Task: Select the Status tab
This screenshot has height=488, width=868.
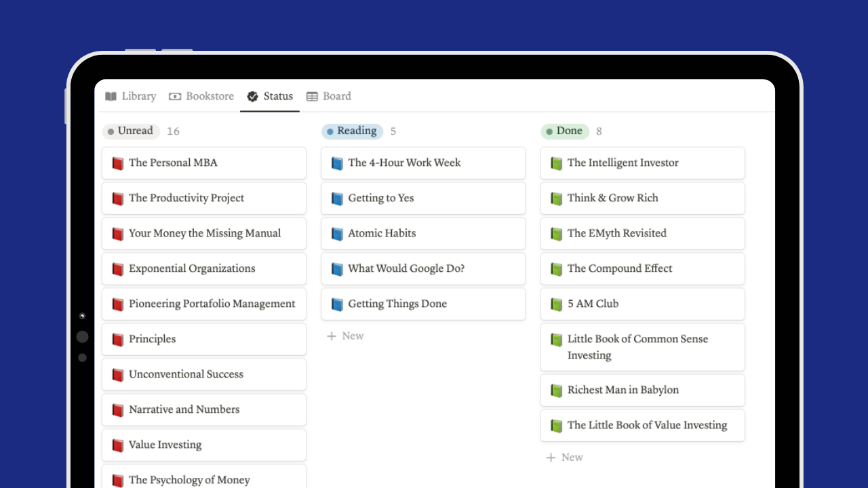Action: pyautogui.click(x=270, y=96)
